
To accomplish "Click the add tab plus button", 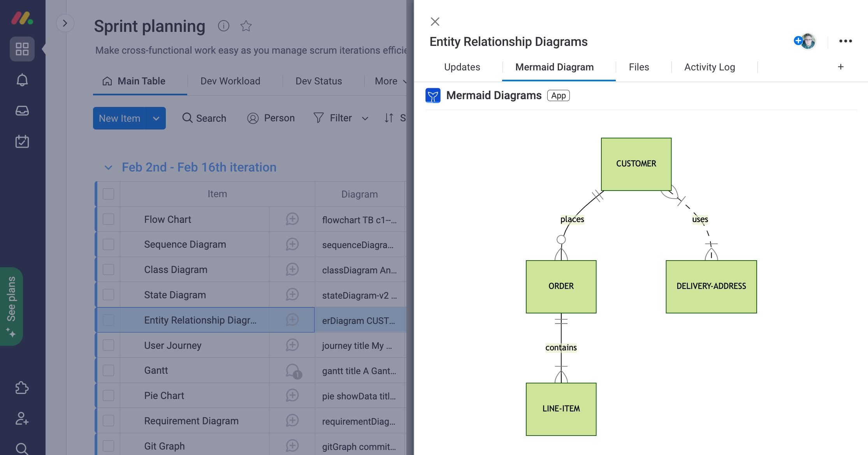I will [840, 66].
